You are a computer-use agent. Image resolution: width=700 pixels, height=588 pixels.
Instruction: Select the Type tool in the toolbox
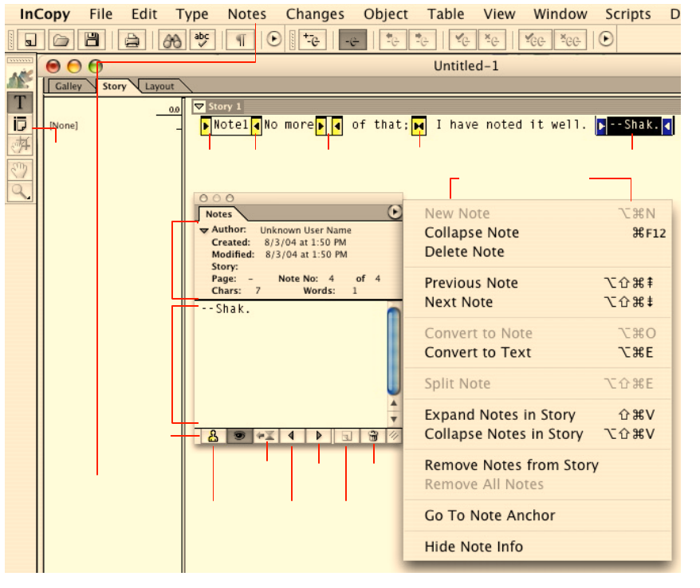coord(20,102)
